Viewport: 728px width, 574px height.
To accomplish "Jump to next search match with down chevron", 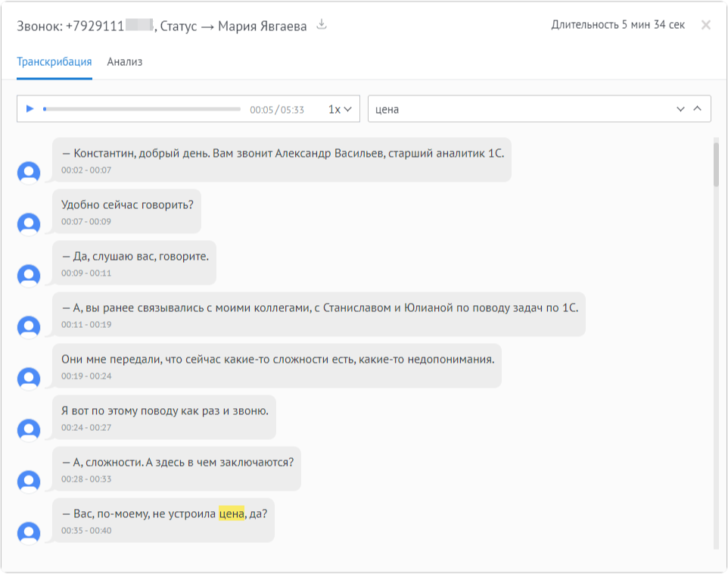I will pos(680,109).
